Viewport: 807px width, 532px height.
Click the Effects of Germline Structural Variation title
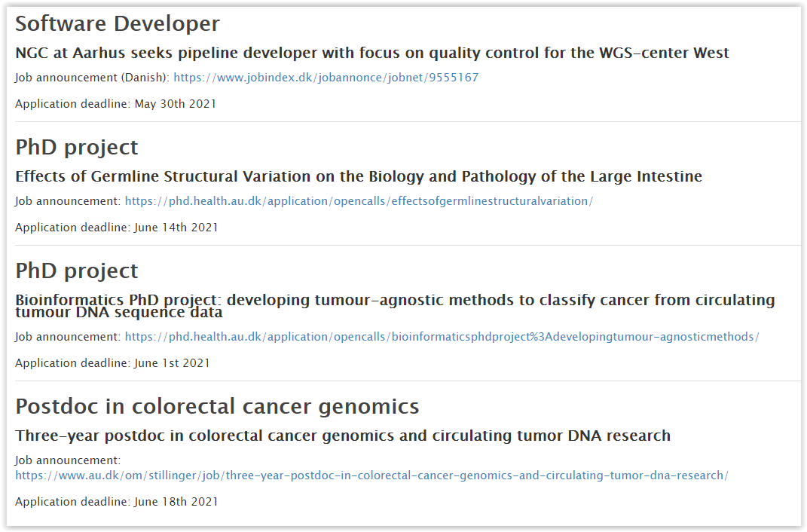pos(359,176)
